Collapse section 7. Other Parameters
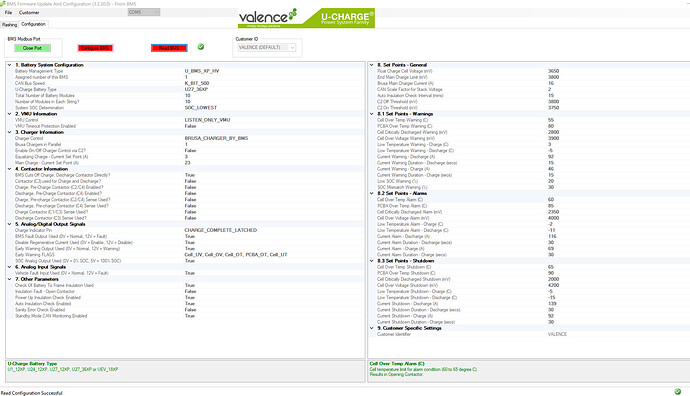This screenshot has height=396, width=690. tap(10, 279)
